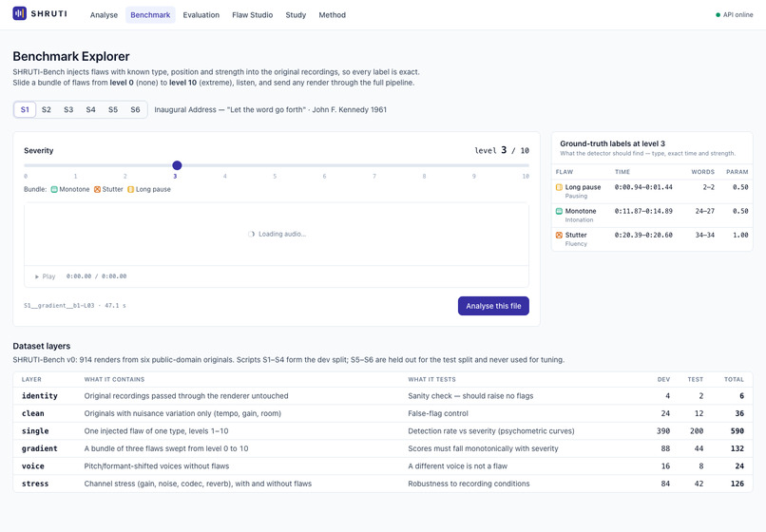Click the Long pause icon in the bundle
766x532 pixels.
(130, 189)
